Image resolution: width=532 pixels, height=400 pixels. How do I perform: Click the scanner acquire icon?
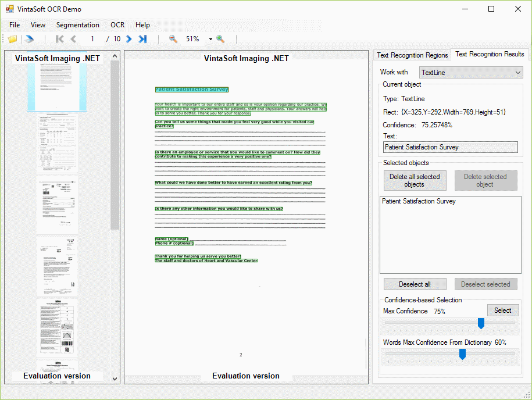[x=29, y=39]
